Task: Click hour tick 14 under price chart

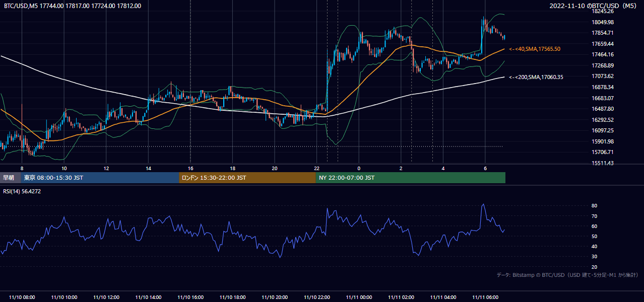Action: point(149,168)
